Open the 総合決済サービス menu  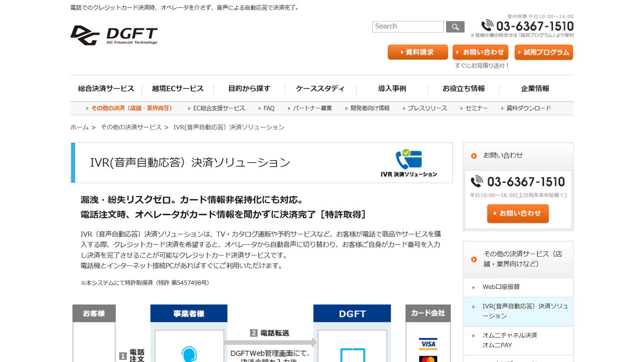point(106,88)
